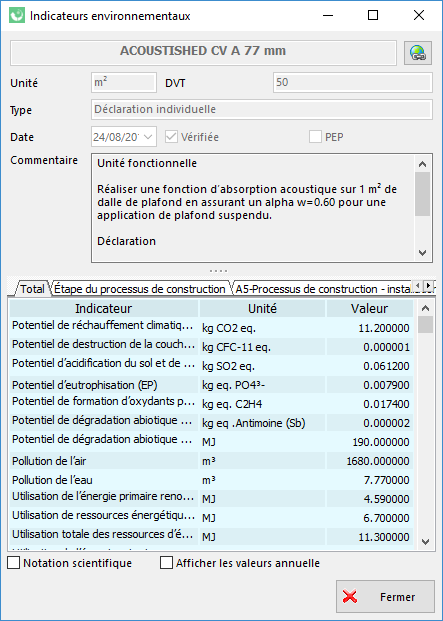
Task: Select Utilisation de l'énergie primaire renouvelable row
Action: pos(211,498)
